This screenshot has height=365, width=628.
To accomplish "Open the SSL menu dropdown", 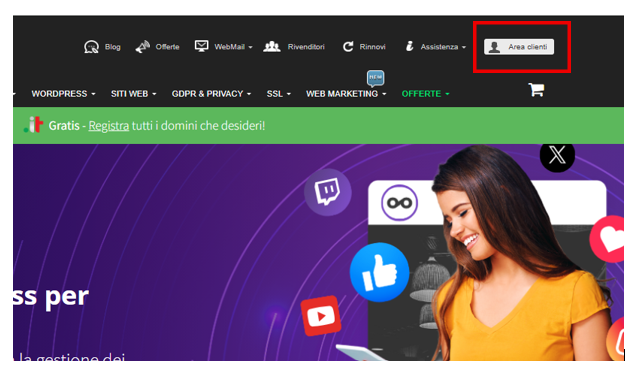I will pos(278,94).
